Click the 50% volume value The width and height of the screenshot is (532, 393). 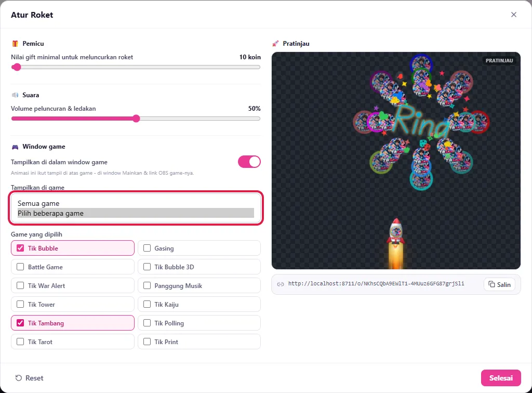click(x=255, y=109)
